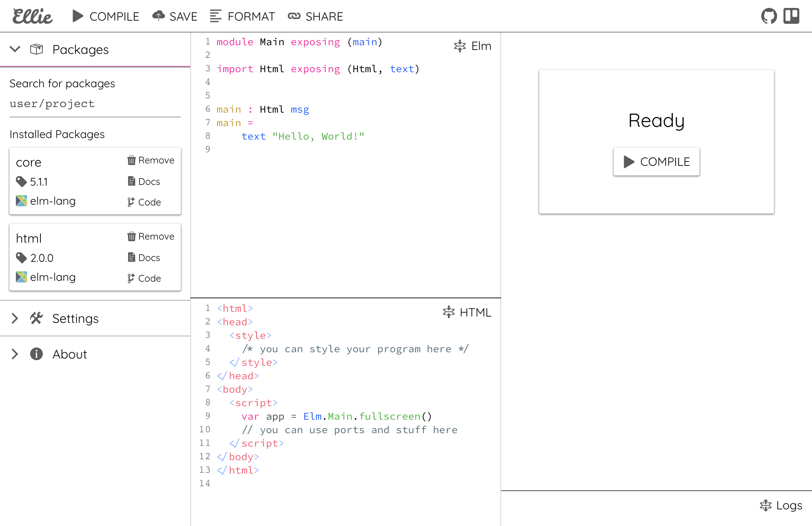Click FORMAT in the toolbar
Screen dimensions: 812x526
pyautogui.click(x=242, y=16)
